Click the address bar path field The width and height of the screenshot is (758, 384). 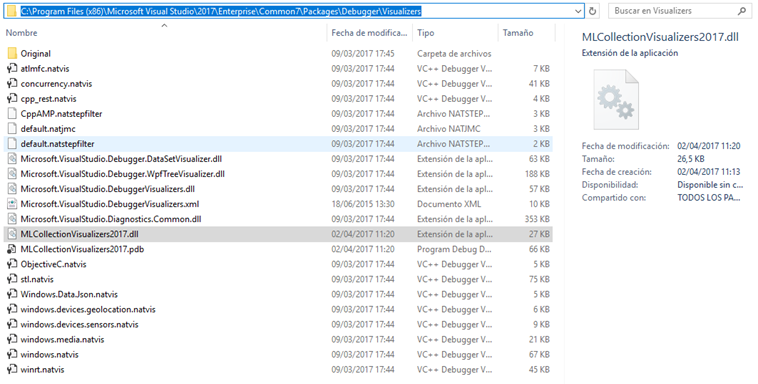coord(294,11)
